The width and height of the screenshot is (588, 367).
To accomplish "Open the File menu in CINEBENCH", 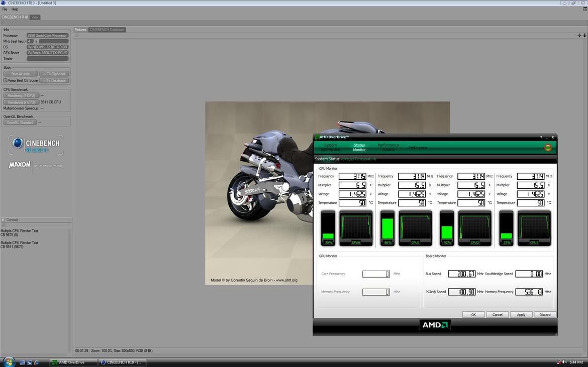I will pyautogui.click(x=5, y=9).
